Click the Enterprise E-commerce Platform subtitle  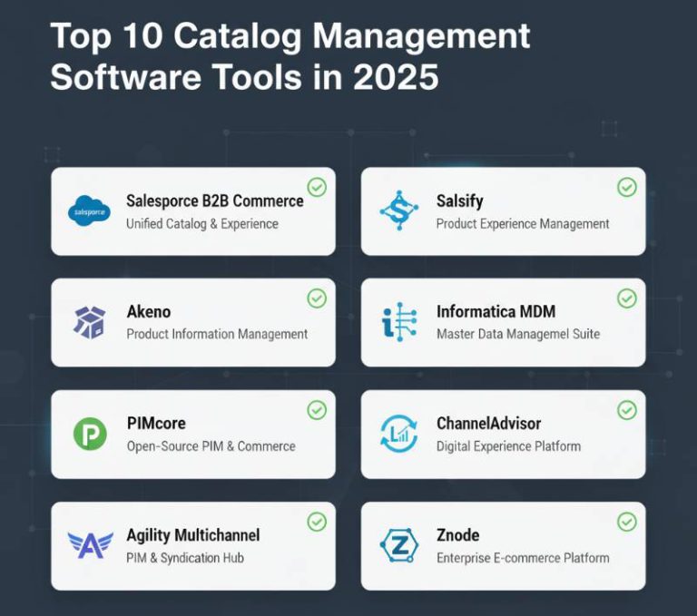pos(523,558)
